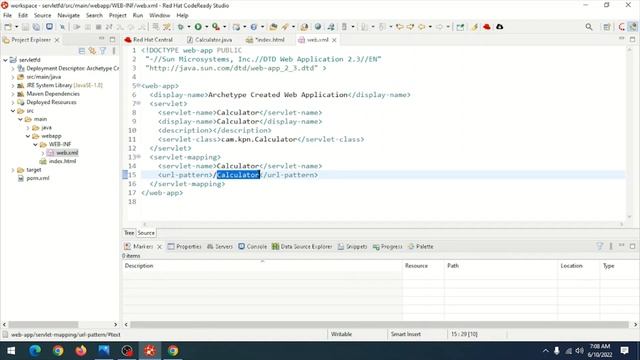Open the Source menu
The width and height of the screenshot is (640, 360).
point(42,16)
